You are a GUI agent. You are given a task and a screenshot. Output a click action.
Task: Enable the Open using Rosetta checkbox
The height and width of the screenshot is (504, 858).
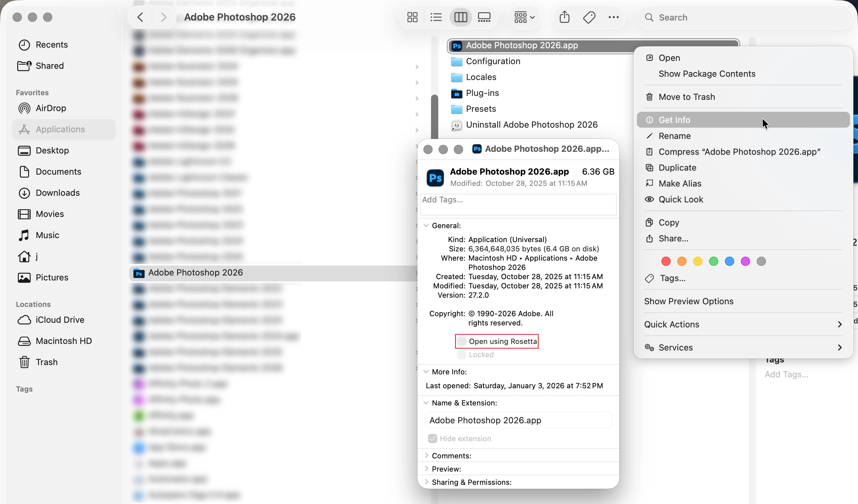[461, 341]
